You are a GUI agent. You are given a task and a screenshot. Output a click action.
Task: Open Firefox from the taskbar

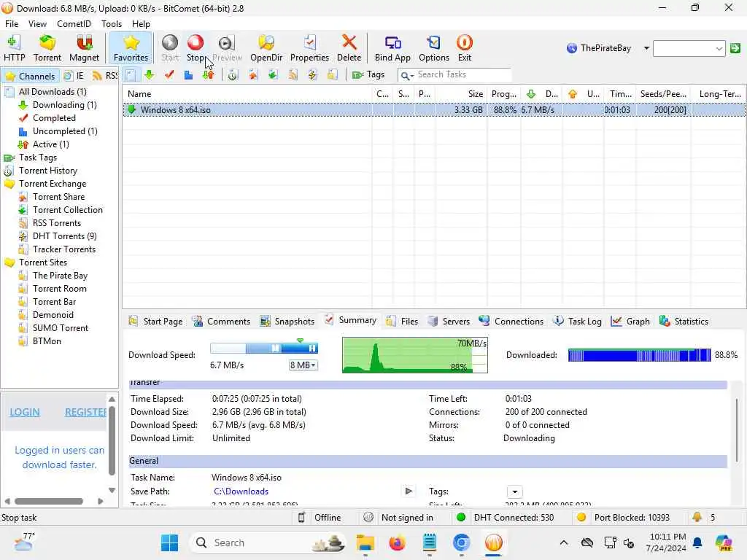coord(397,542)
